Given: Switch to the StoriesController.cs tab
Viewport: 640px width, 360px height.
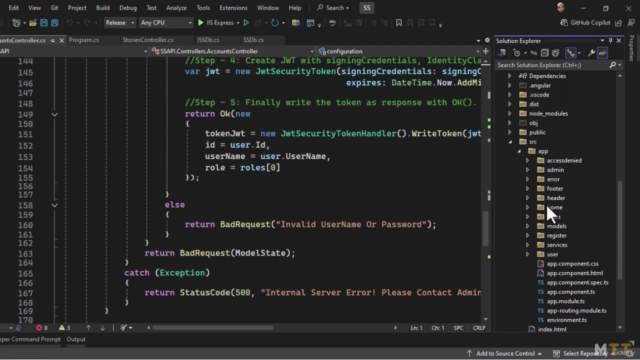Looking at the screenshot, I should coord(148,40).
